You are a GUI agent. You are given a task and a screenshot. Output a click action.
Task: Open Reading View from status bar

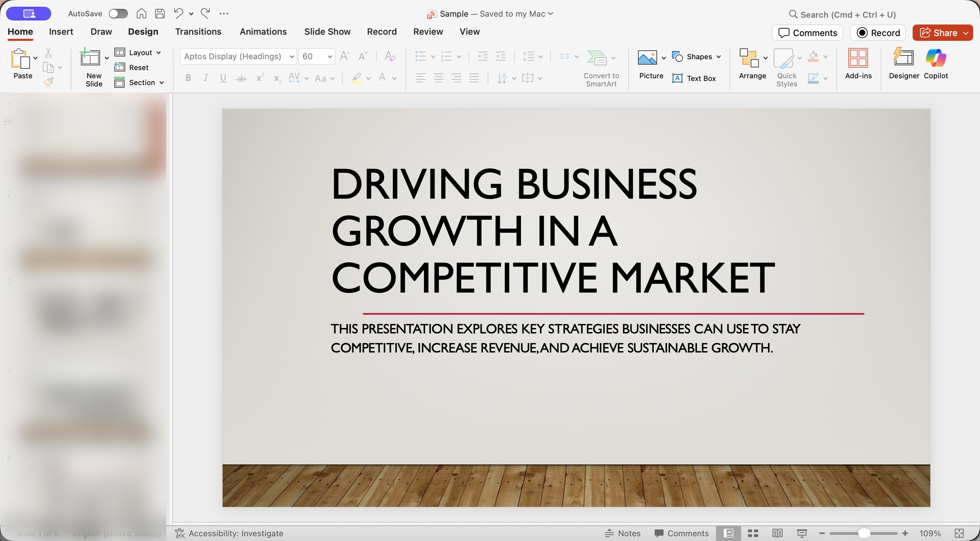[x=777, y=533]
